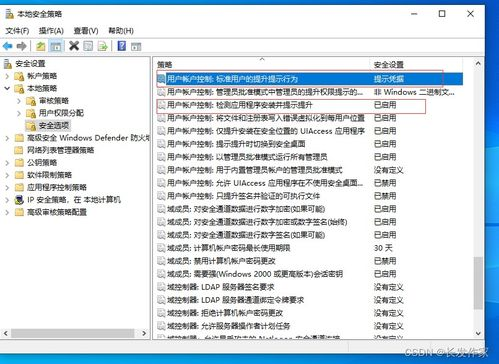Screen dimensions: 499x364
Task: Select policy 域控制器: 拒绝计算机帐户密码更改
Action: [310, 313]
